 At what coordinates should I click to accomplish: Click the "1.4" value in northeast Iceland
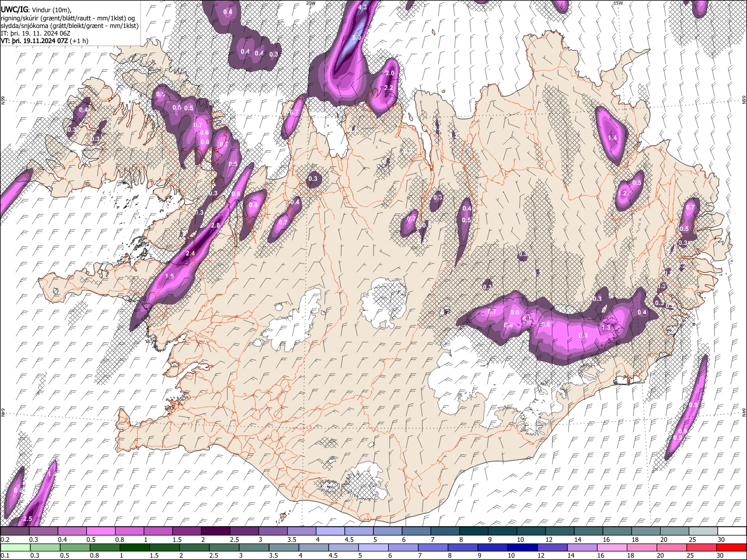coord(612,138)
